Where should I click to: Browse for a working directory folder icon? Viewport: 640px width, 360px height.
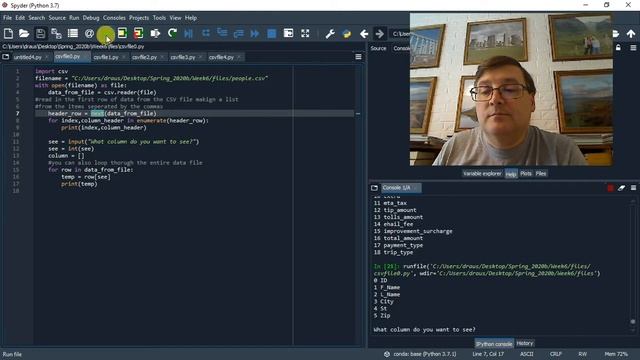click(x=616, y=33)
